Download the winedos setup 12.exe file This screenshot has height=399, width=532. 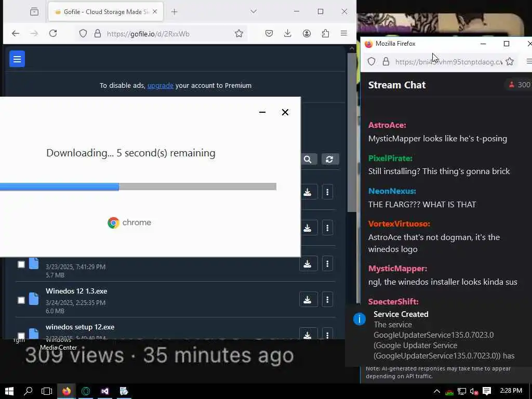pos(308,334)
